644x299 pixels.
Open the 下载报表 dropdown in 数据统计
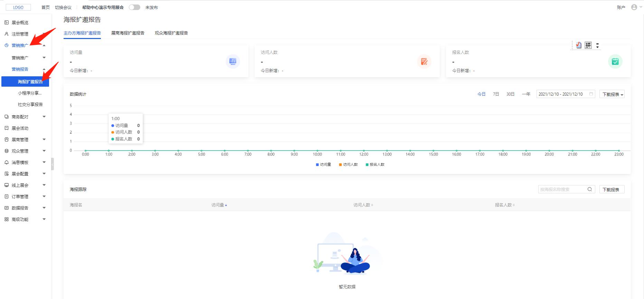point(612,94)
